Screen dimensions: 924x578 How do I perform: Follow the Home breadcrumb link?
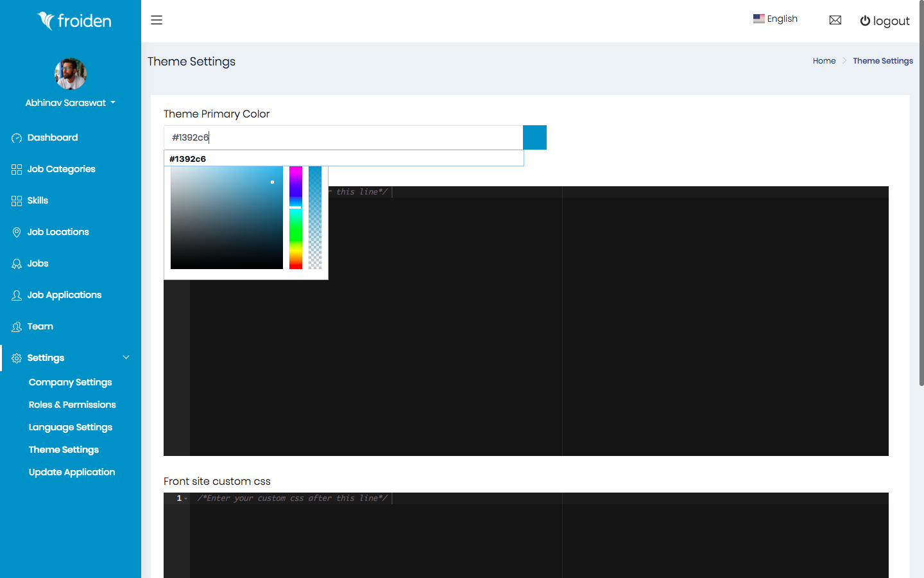pyautogui.click(x=824, y=61)
